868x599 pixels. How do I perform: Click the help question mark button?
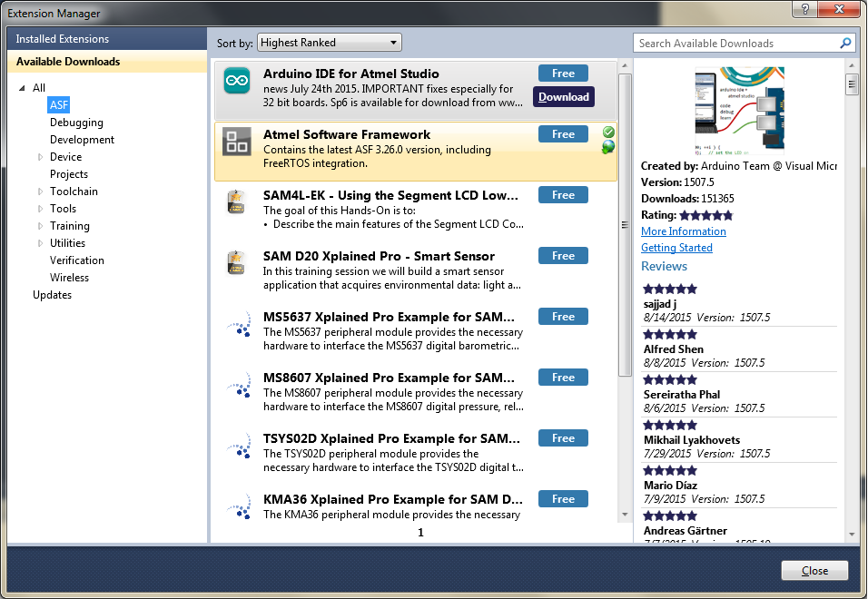pyautogui.click(x=804, y=9)
